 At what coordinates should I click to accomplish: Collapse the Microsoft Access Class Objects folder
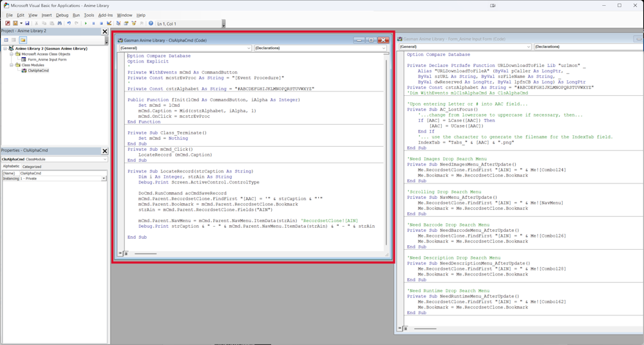click(12, 54)
